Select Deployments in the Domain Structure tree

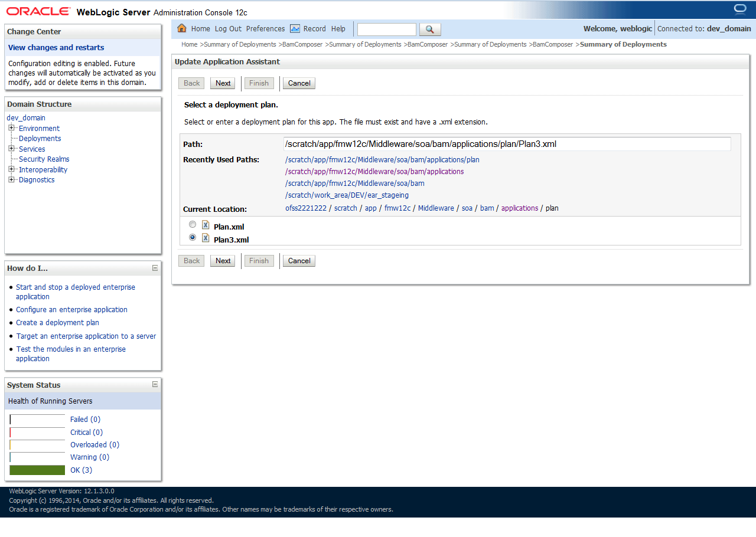[40, 139]
